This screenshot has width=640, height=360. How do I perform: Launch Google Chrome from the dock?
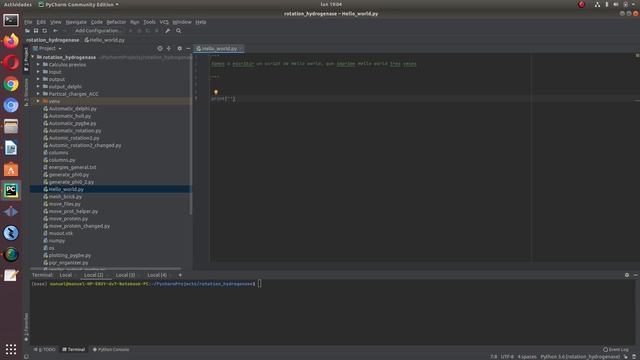(x=11, y=84)
